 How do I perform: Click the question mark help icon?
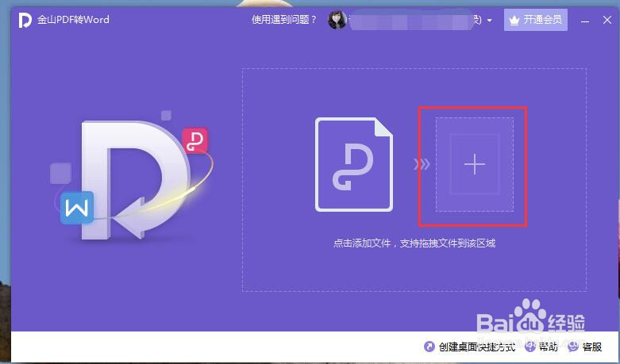click(530, 347)
